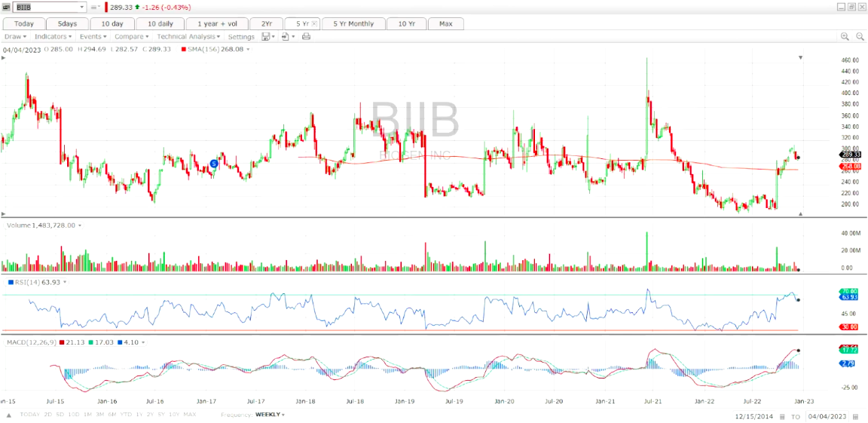
Task: Switch to the Today tab
Action: [x=24, y=24]
